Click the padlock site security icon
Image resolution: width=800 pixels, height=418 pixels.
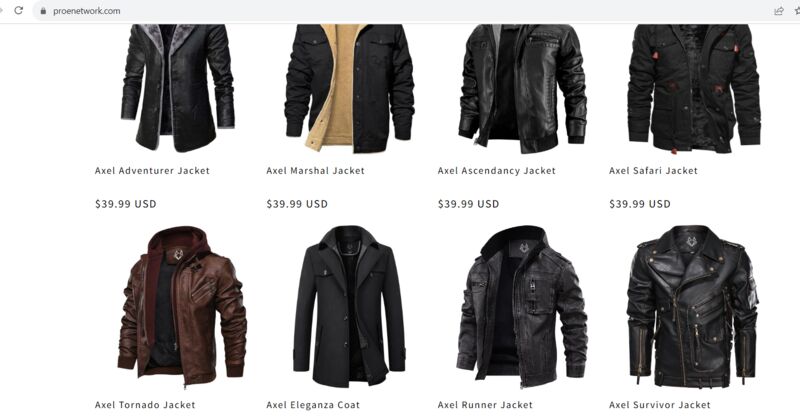click(x=43, y=11)
